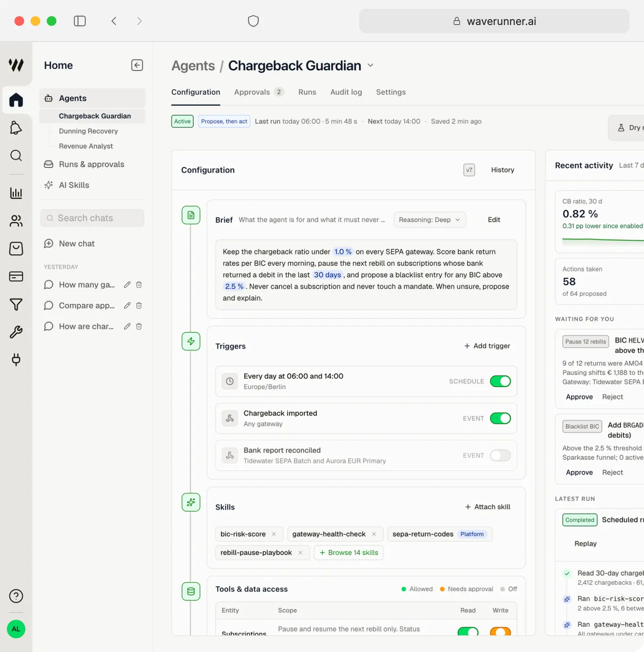Click Browse 14 skills
The height and width of the screenshot is (652, 644).
pos(349,553)
